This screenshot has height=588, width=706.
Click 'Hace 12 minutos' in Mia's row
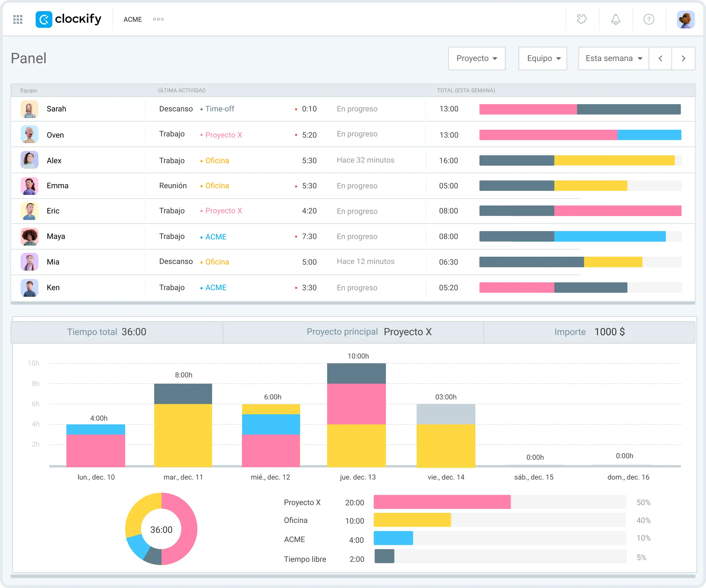coord(366,261)
